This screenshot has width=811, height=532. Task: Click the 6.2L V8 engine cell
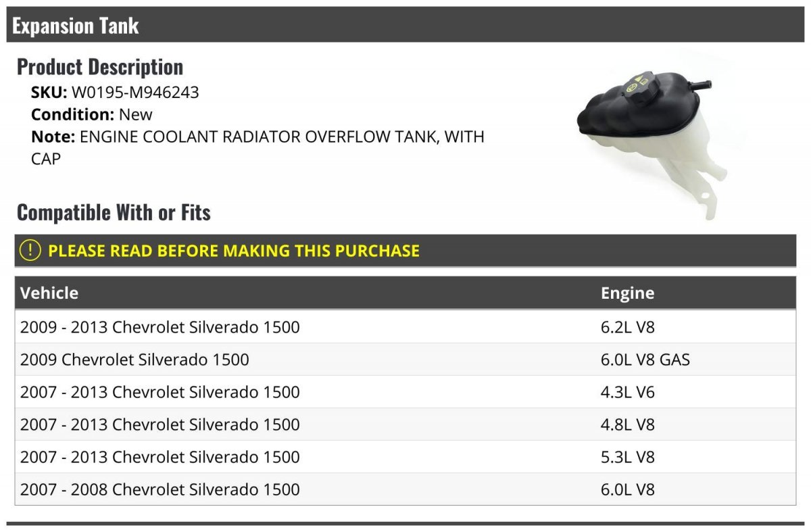[x=628, y=327]
